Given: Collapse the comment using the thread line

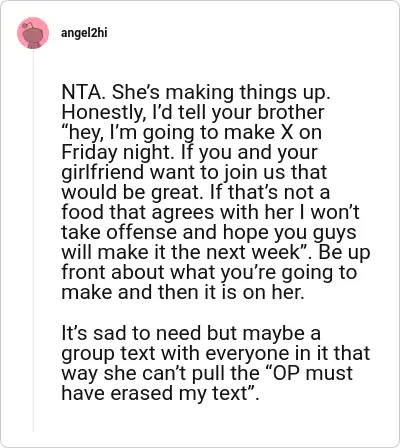Looking at the screenshot, I should (33, 242).
